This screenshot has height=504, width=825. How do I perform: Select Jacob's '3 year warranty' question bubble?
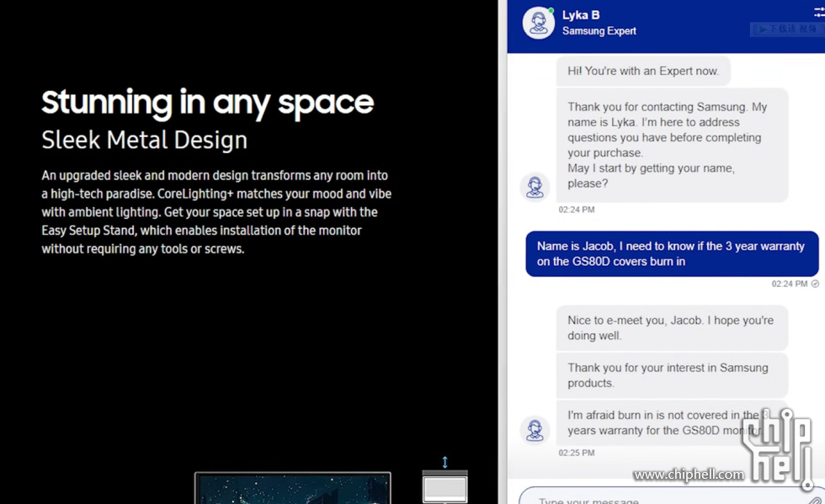pos(672,253)
